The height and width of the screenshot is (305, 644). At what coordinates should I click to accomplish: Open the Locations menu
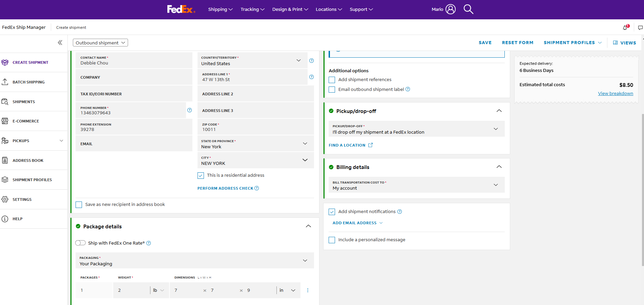pos(329,9)
